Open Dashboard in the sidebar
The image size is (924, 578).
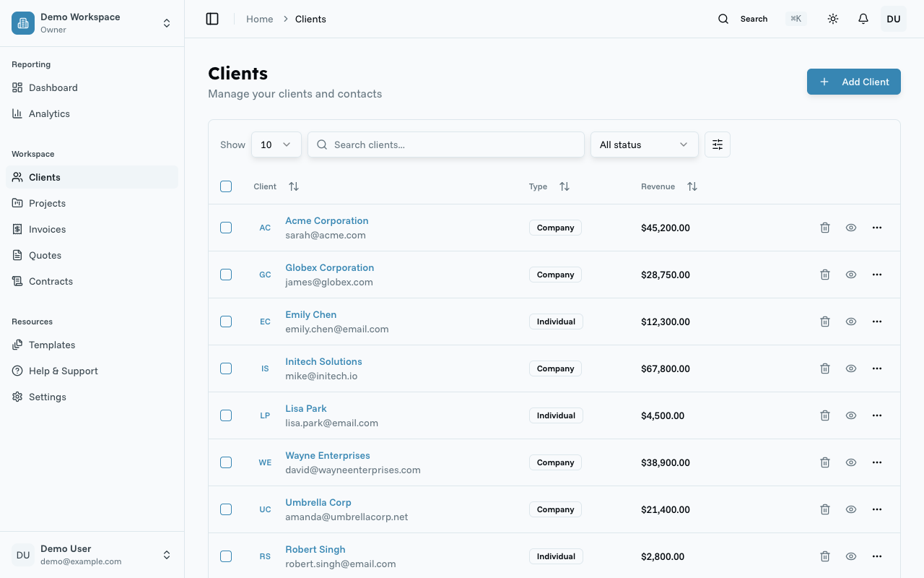pyautogui.click(x=92, y=87)
